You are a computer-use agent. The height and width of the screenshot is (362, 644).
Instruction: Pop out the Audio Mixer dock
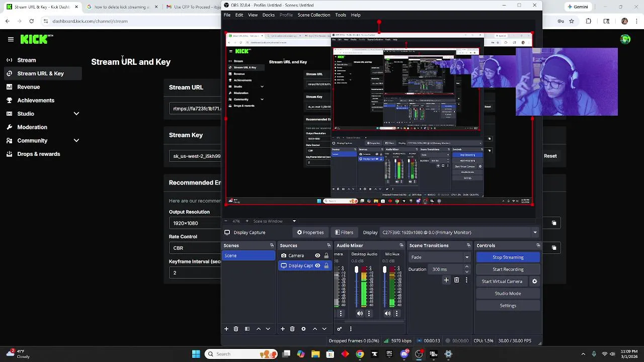coord(401,245)
